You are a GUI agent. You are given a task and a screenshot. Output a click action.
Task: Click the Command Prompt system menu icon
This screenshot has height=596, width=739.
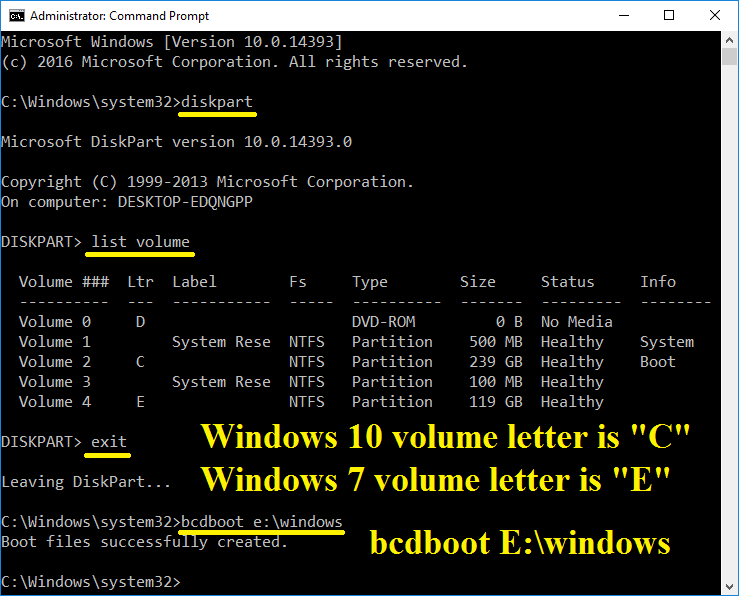click(16, 16)
